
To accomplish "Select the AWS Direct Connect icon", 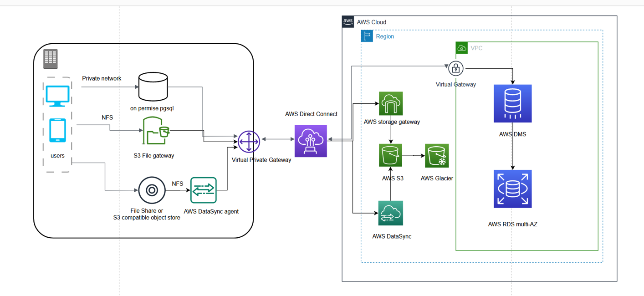I will pos(311,141).
